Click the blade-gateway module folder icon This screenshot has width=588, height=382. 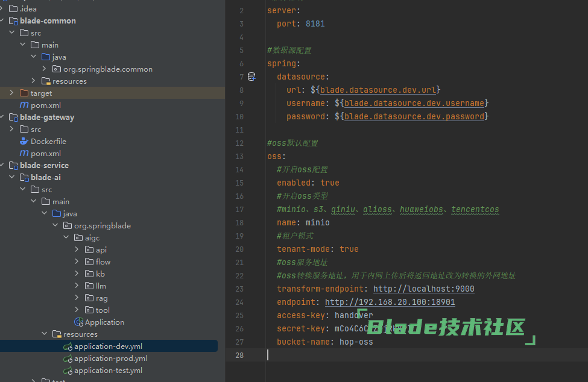point(13,117)
